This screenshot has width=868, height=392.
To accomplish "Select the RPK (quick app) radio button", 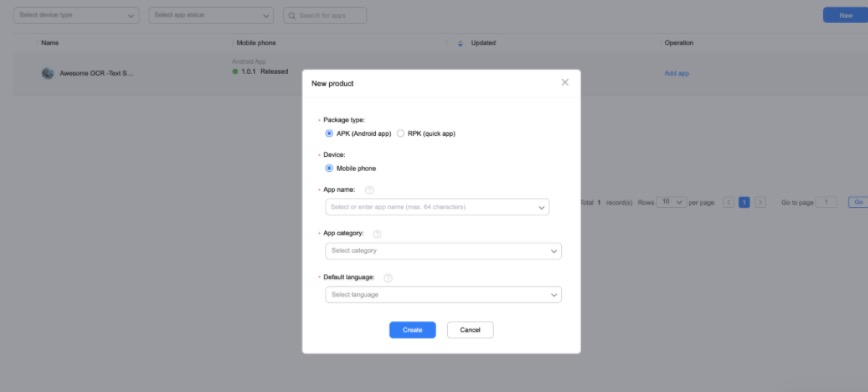I will (x=401, y=133).
